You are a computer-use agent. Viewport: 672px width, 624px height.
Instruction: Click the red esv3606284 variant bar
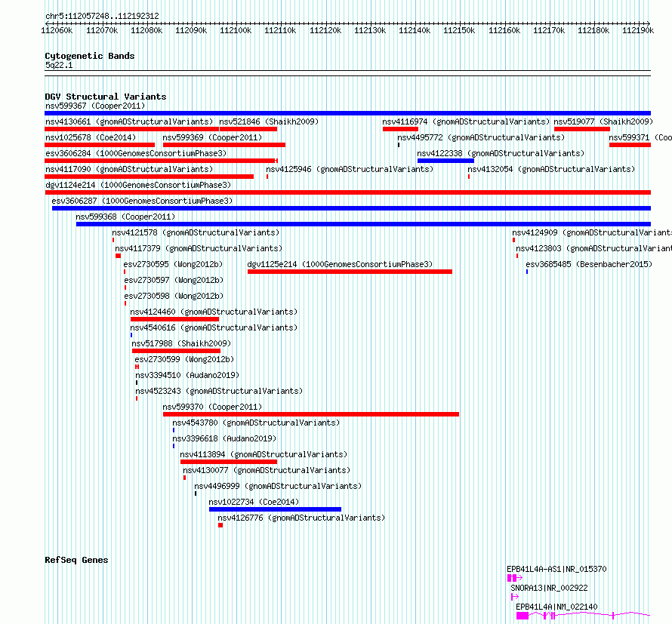tap(161, 161)
